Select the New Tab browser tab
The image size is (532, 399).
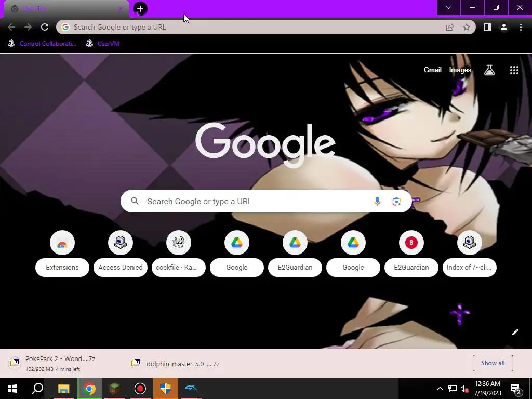pyautogui.click(x=66, y=9)
